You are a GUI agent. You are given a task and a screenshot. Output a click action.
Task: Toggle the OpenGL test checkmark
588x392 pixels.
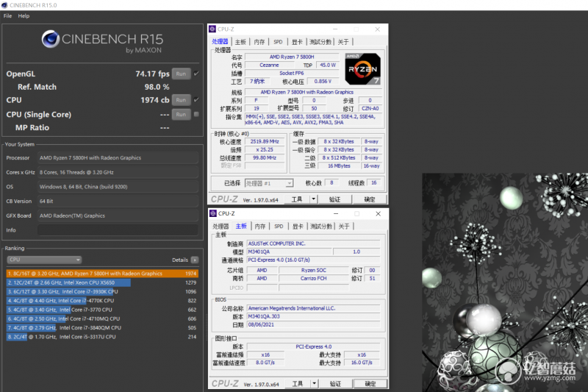coord(196,74)
